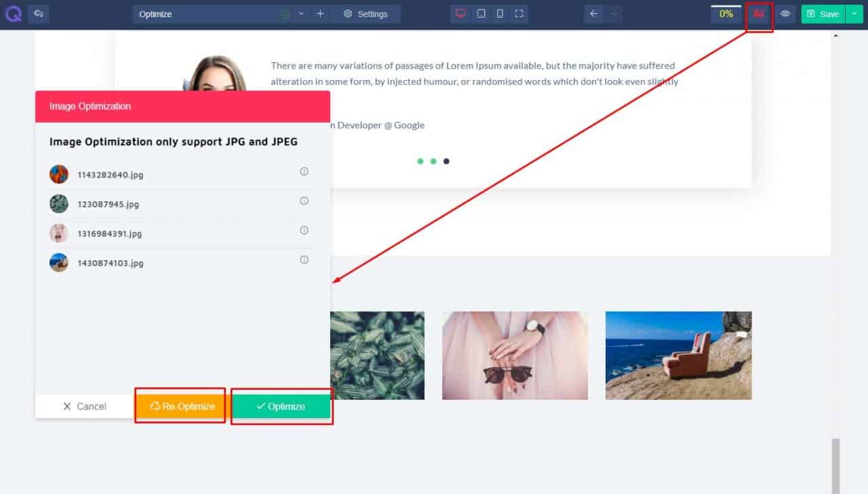Open the image optimization icon in toolbar
The image size is (868, 494).
point(759,14)
